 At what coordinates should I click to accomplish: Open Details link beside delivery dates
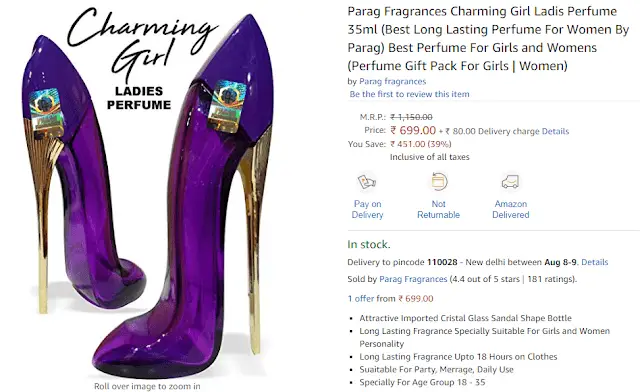coord(594,262)
